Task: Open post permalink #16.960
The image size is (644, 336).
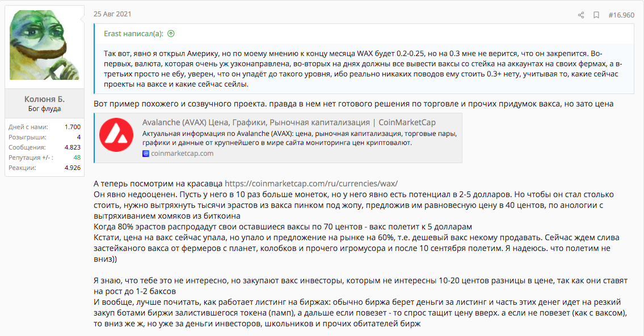Action: click(621, 15)
